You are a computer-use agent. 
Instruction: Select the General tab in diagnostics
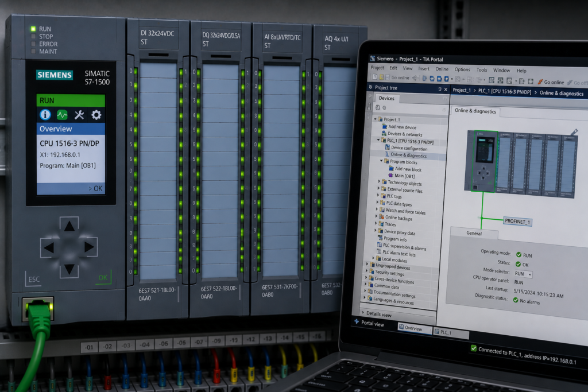[474, 233]
